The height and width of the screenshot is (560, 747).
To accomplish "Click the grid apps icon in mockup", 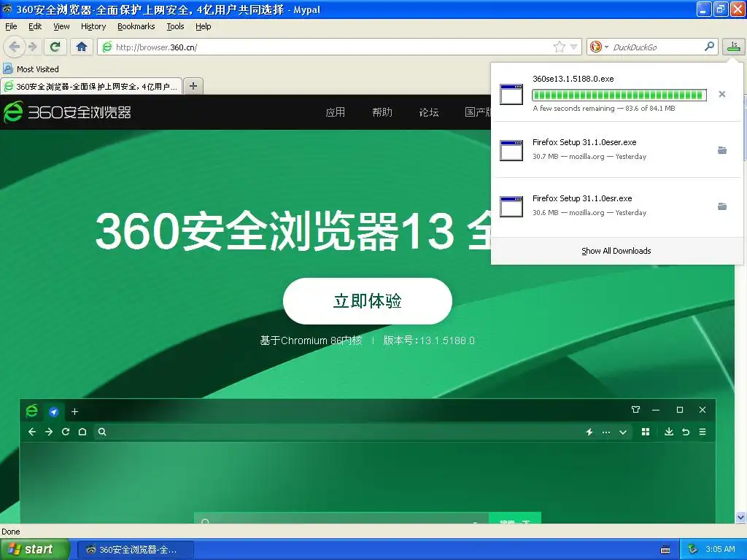I will click(x=646, y=432).
